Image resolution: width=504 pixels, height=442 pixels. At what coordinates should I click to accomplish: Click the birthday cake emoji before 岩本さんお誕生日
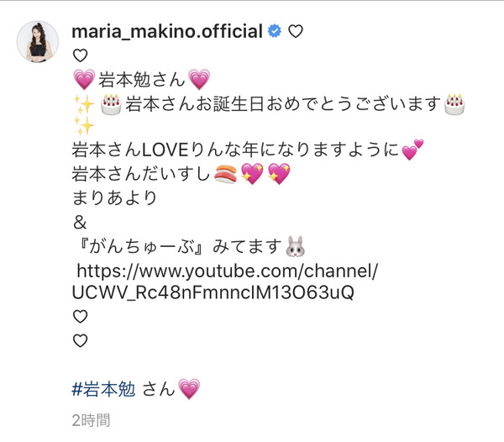tap(111, 104)
